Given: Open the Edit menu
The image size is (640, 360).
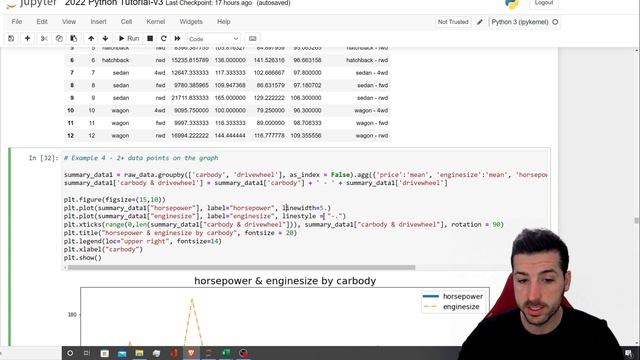Looking at the screenshot, I should (x=42, y=22).
